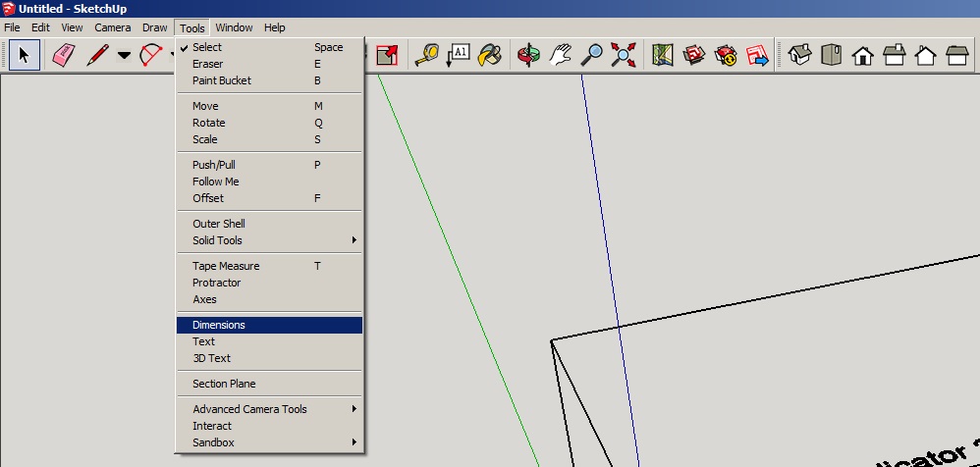Choose Push/Pull menu entry
This screenshot has height=467, width=980.
pyautogui.click(x=269, y=165)
